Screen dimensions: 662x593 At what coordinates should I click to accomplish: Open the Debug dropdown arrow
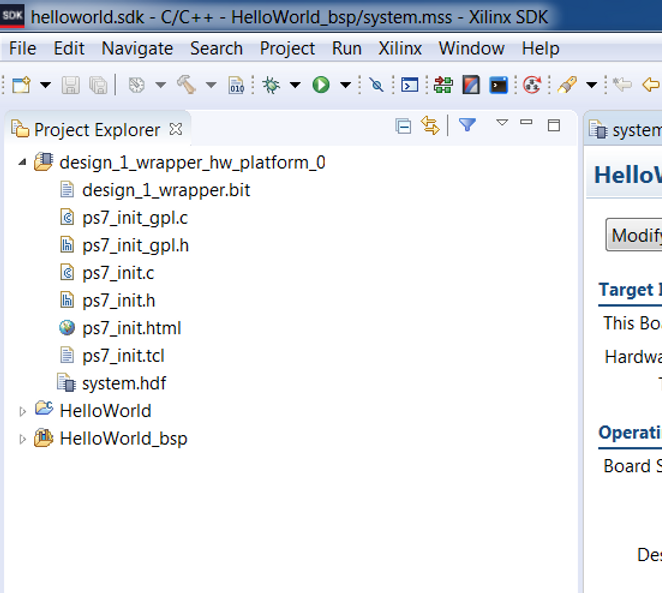(x=295, y=85)
